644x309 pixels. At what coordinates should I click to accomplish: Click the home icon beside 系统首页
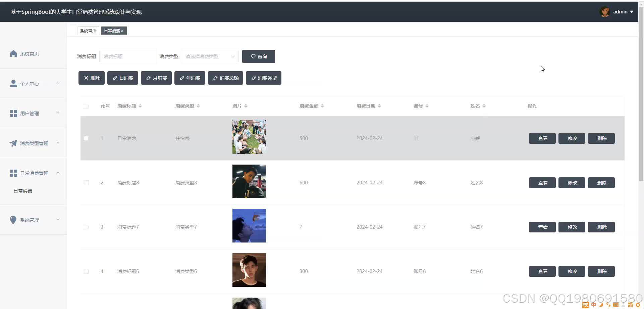tap(13, 54)
